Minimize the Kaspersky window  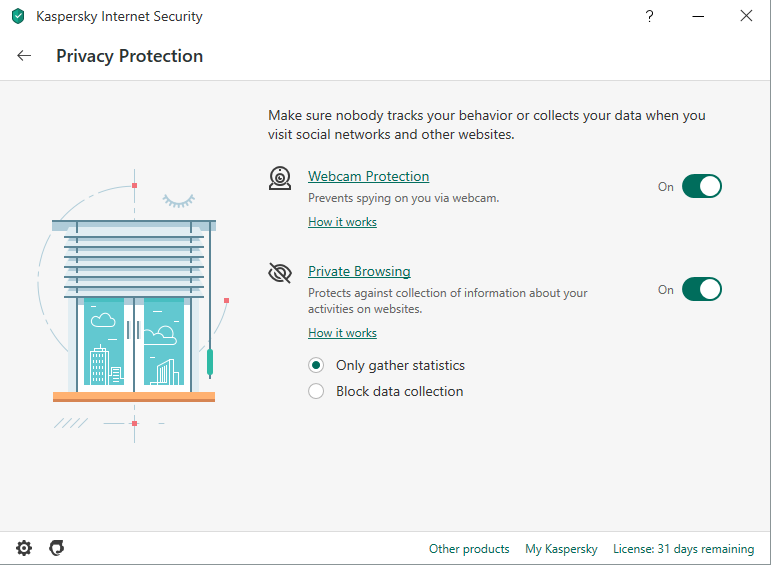point(698,16)
